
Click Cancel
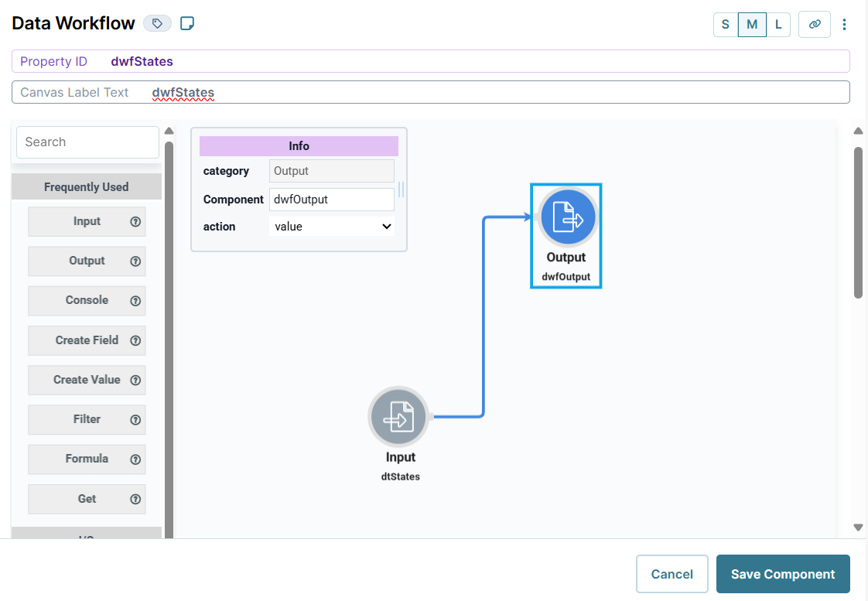tap(672, 574)
